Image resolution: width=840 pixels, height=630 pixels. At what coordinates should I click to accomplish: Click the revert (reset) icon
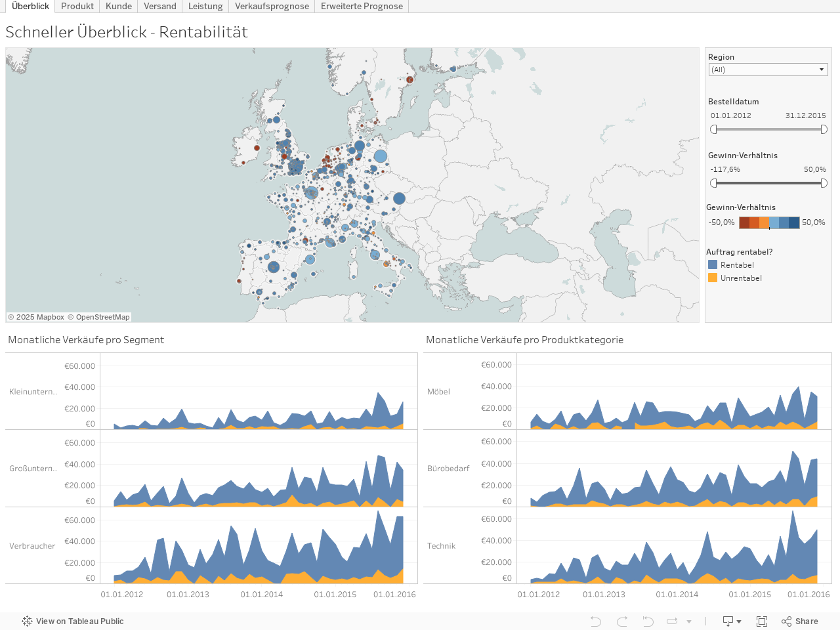pos(648,621)
